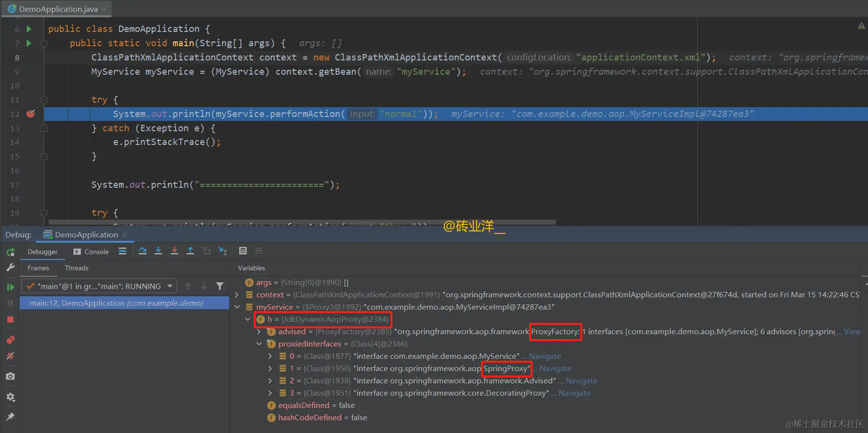Navigate to SpringProxy interface class
The height and width of the screenshot is (433, 868).
click(x=555, y=369)
